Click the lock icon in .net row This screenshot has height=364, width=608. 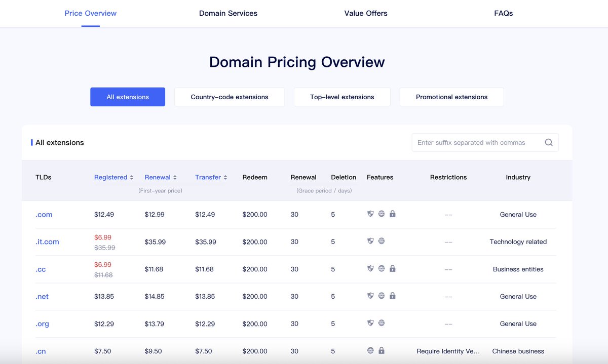tap(393, 296)
